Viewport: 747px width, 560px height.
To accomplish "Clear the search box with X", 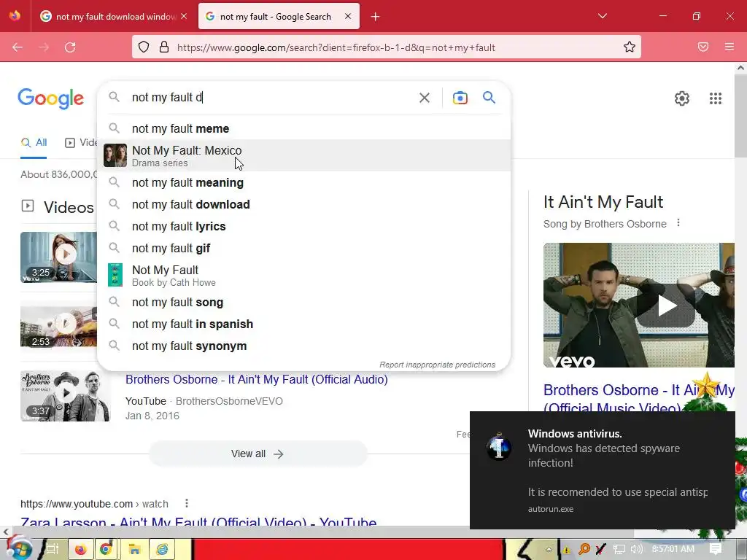I will pyautogui.click(x=424, y=98).
